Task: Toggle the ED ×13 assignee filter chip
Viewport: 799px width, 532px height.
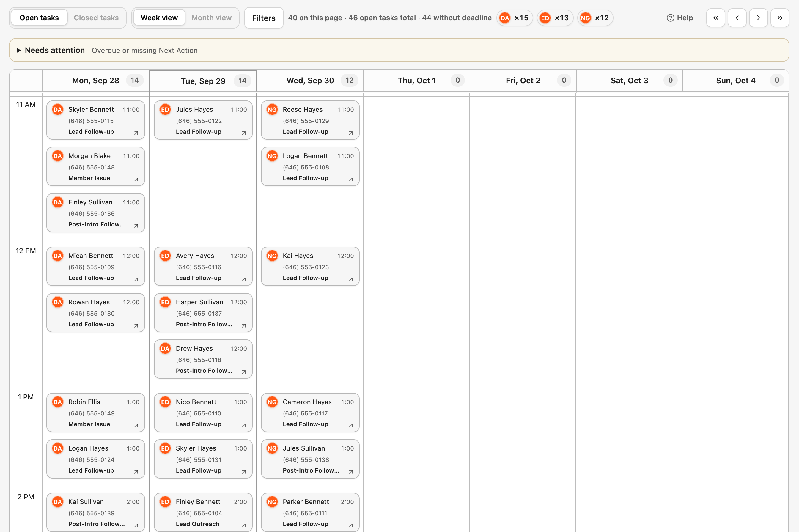Action: (x=555, y=18)
